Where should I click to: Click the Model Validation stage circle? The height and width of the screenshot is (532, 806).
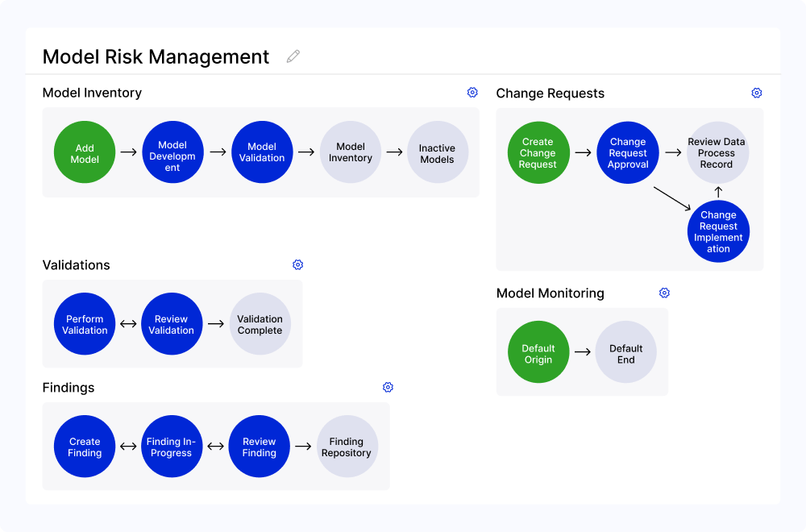[x=262, y=152]
